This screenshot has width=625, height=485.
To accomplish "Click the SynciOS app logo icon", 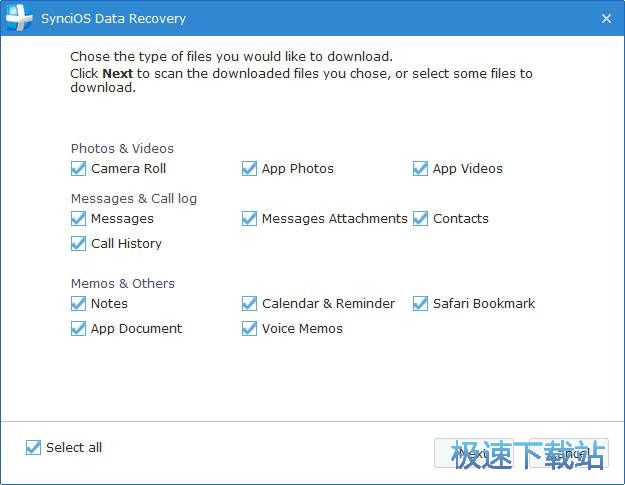I will coord(18,17).
